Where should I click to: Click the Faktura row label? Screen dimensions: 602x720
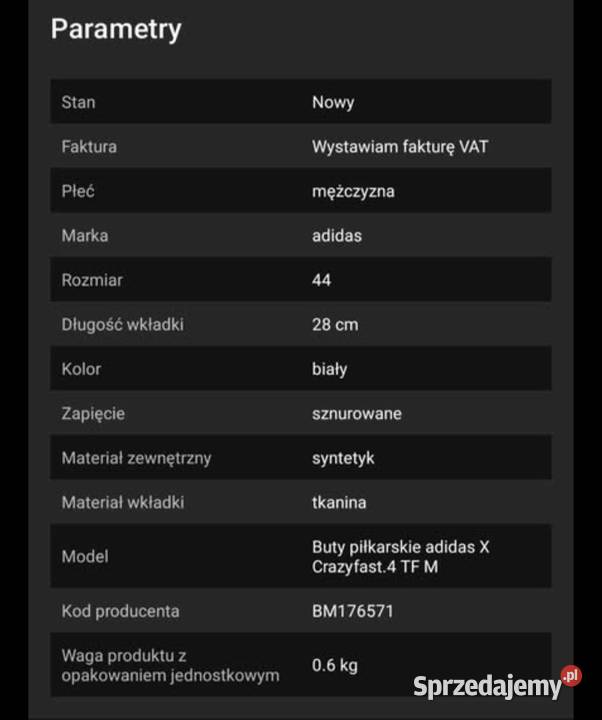tap(89, 147)
